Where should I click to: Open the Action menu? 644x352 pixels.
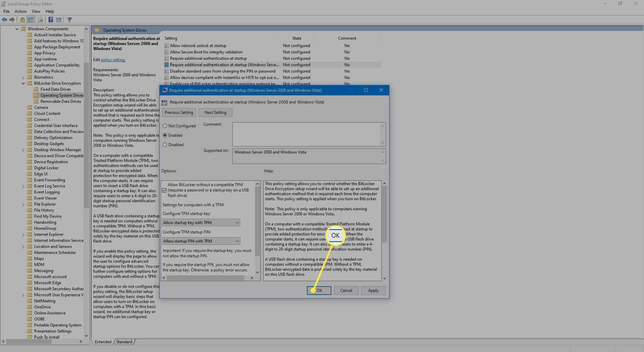point(20,11)
